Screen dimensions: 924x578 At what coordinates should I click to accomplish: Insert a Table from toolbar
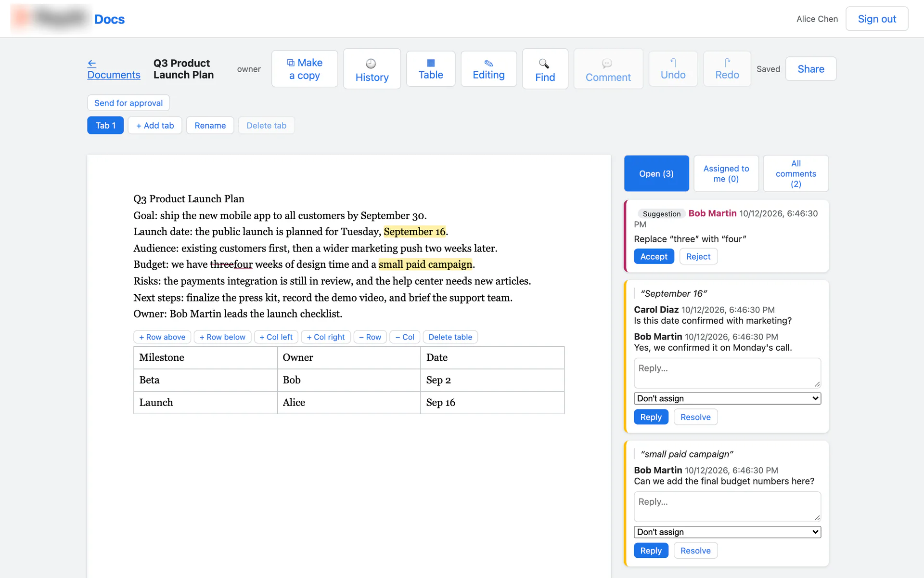pyautogui.click(x=431, y=69)
